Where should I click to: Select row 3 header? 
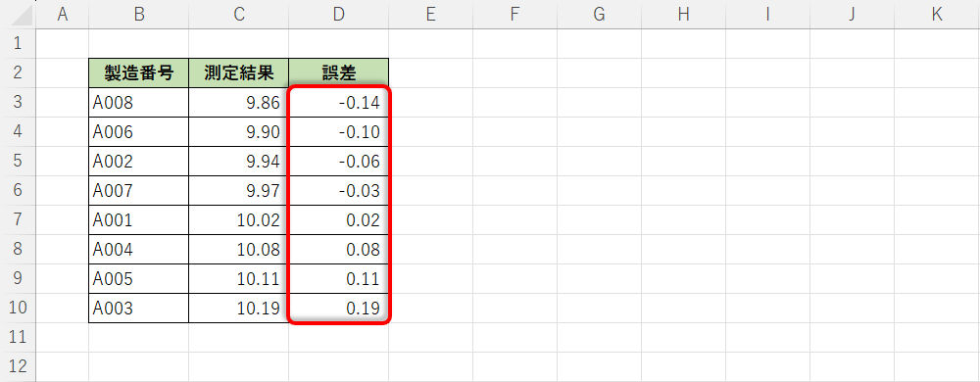point(18,103)
